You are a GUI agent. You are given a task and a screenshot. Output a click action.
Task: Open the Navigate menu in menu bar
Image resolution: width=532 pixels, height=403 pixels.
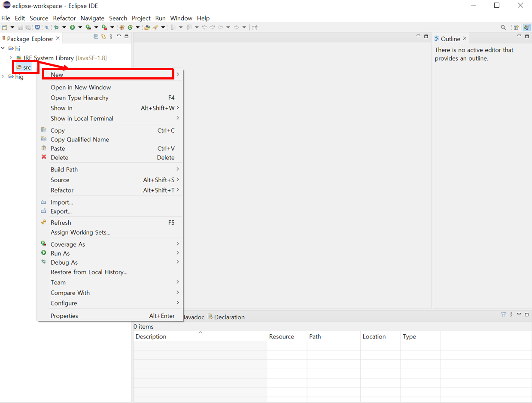point(92,18)
